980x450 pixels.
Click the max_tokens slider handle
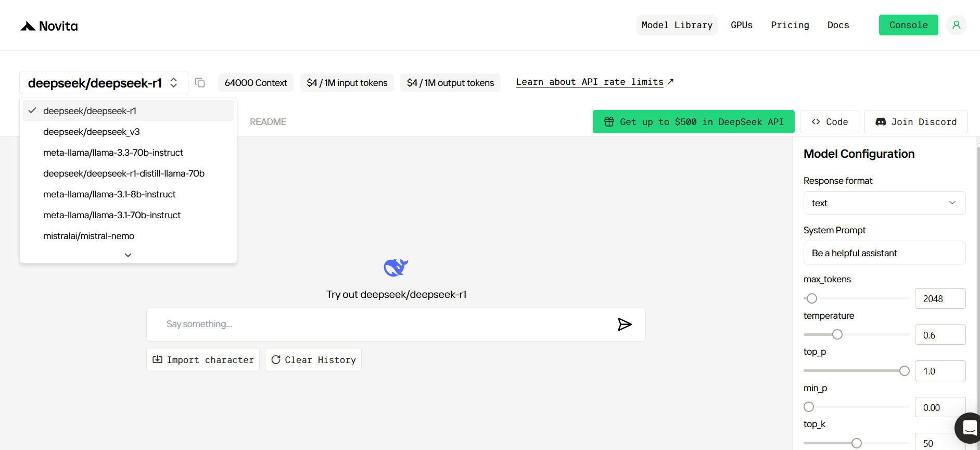(811, 298)
